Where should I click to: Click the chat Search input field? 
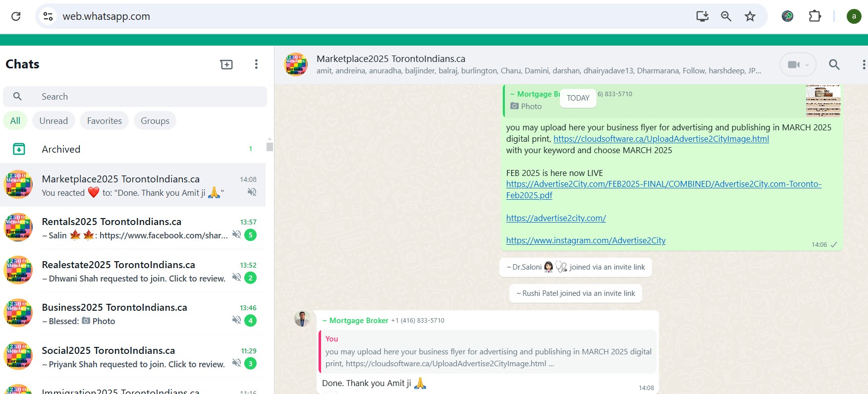pyautogui.click(x=149, y=97)
